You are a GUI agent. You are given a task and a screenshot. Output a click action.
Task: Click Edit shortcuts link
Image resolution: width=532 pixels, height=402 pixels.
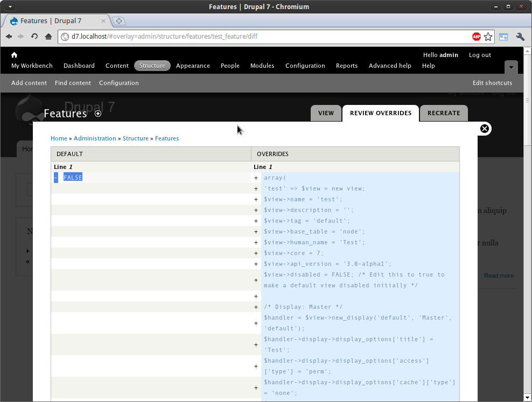(492, 83)
